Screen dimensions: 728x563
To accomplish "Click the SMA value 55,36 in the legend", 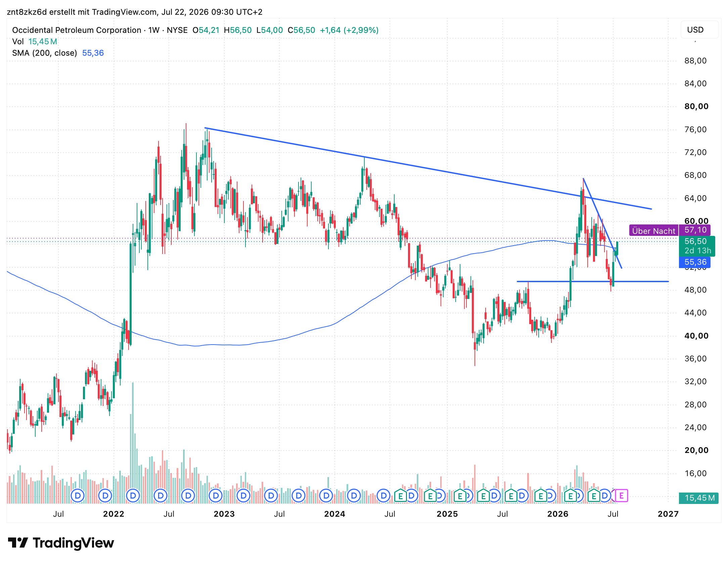I will click(x=93, y=53).
